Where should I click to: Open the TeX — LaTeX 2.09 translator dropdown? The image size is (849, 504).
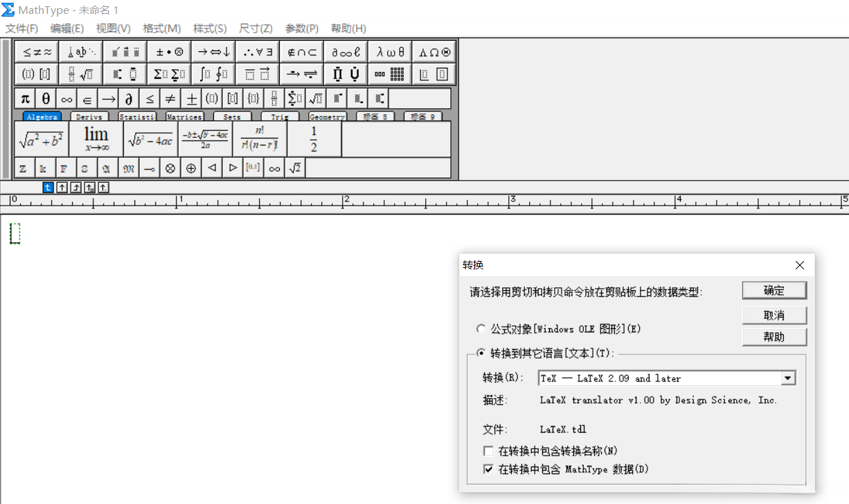pyautogui.click(x=788, y=378)
